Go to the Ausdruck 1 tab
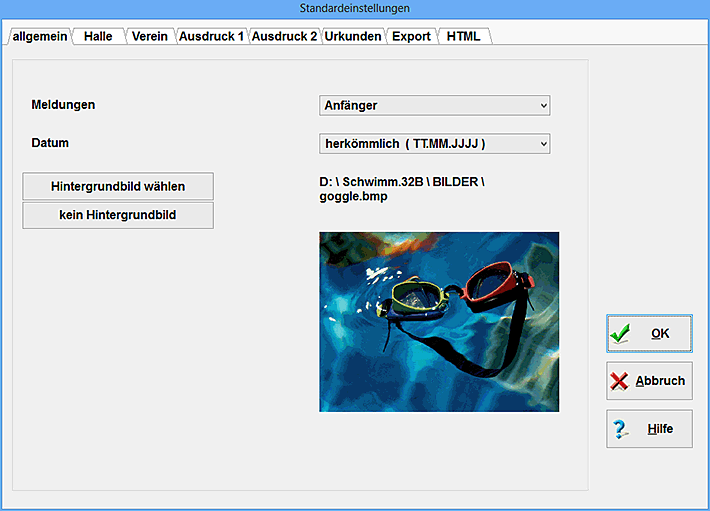The image size is (710, 511). 211,36
